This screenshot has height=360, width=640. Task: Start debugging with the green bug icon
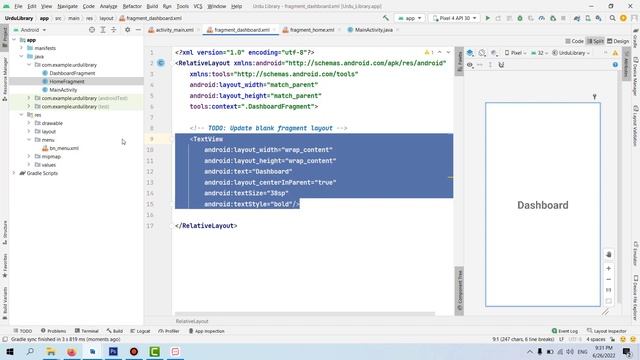[520, 18]
